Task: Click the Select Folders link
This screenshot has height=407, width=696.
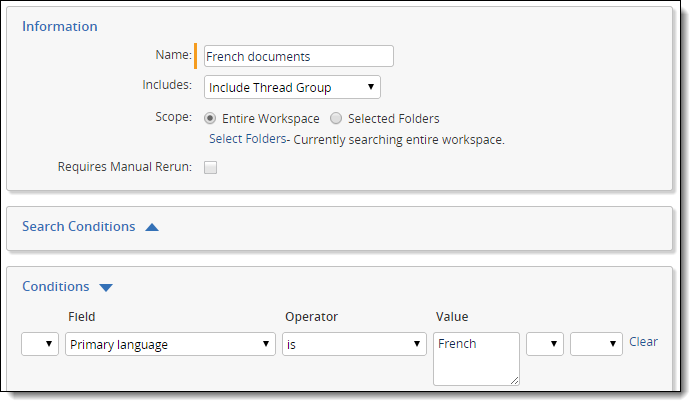Action: 247,139
